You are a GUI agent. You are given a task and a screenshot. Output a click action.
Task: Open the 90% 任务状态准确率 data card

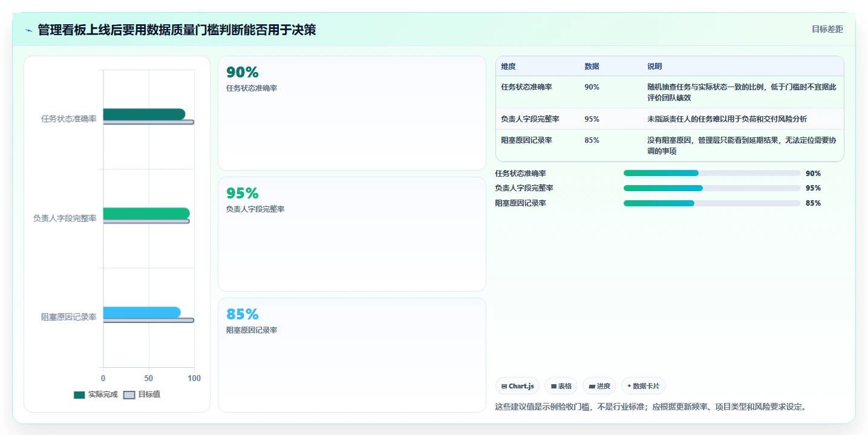click(352, 113)
